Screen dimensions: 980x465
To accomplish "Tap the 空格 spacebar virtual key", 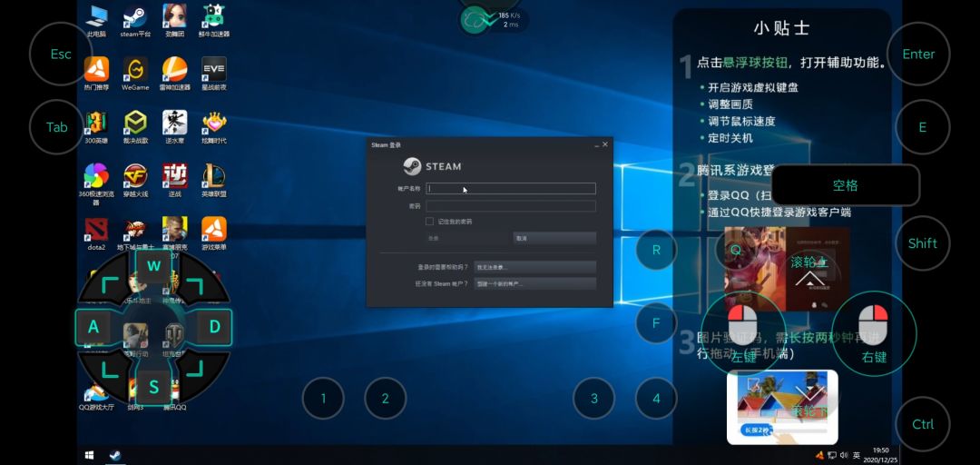I will coord(846,185).
